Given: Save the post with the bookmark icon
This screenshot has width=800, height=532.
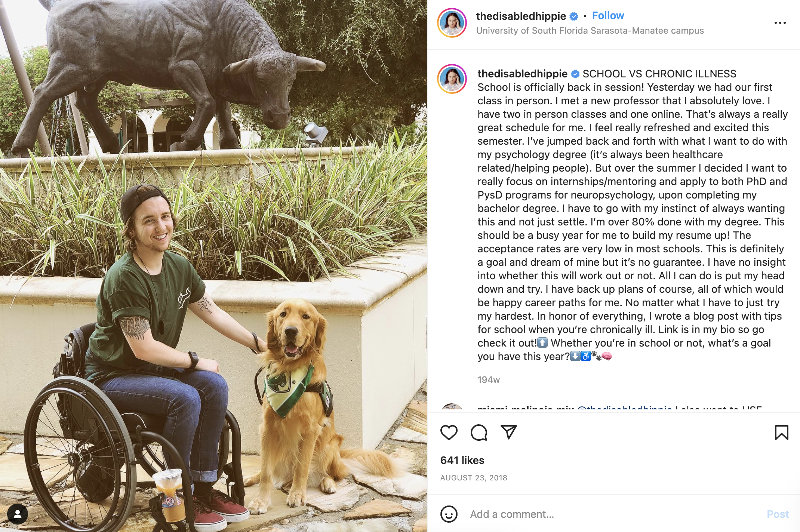Looking at the screenshot, I should (781, 433).
